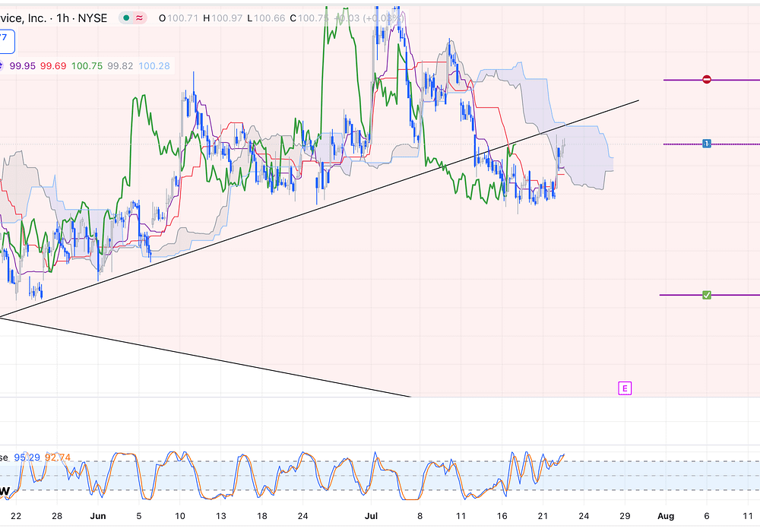The width and height of the screenshot is (760, 532).
Task: Select the Ichimoku cloud projected right of price
Action: pyautogui.click(x=585, y=156)
